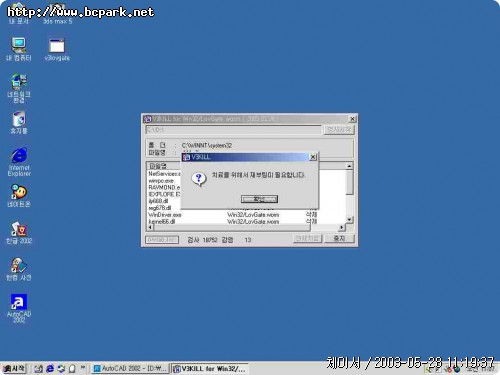Image resolution: width=500 pixels, height=375 pixels.
Task: Click the horizontal scrollbar thumb of file list
Action: click(232, 227)
